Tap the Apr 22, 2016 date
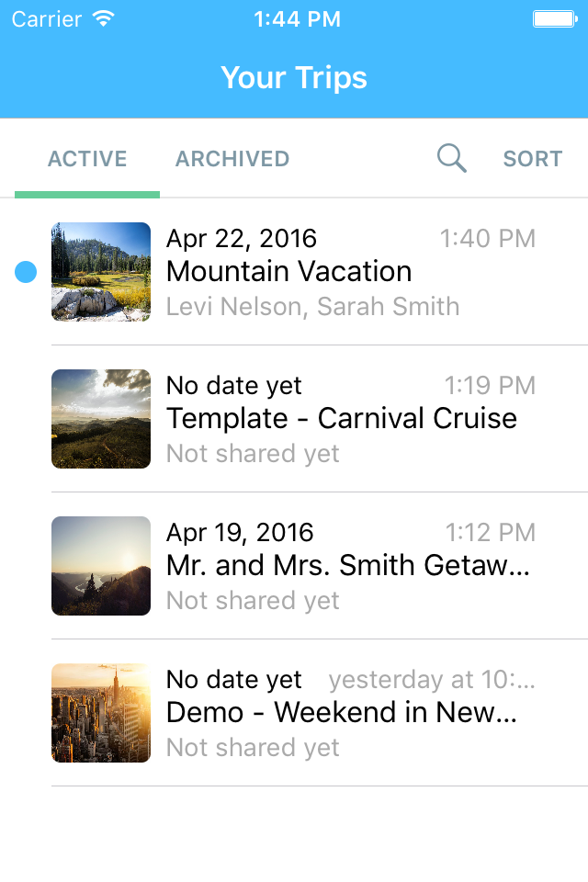The height and width of the screenshot is (882, 588). click(x=242, y=239)
